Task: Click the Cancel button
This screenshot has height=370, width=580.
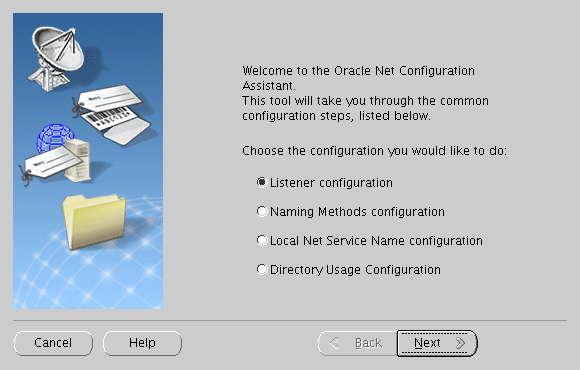Action: click(x=53, y=343)
